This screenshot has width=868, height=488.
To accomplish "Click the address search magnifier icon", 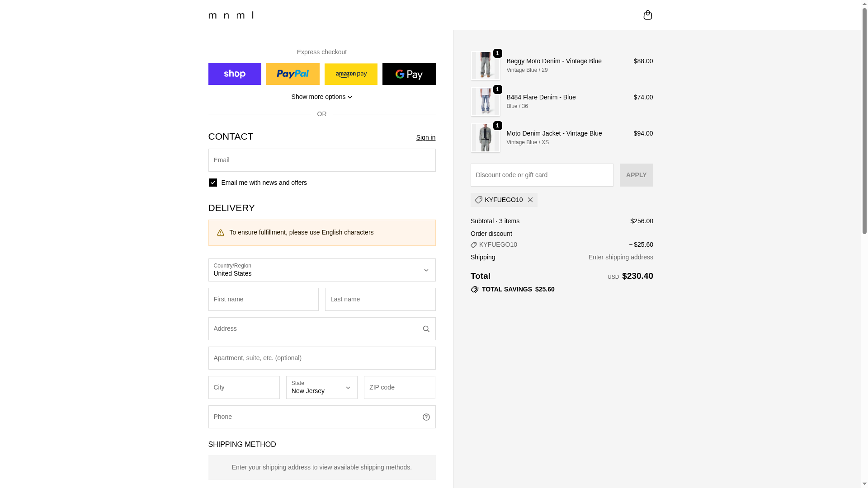I will tap(426, 329).
